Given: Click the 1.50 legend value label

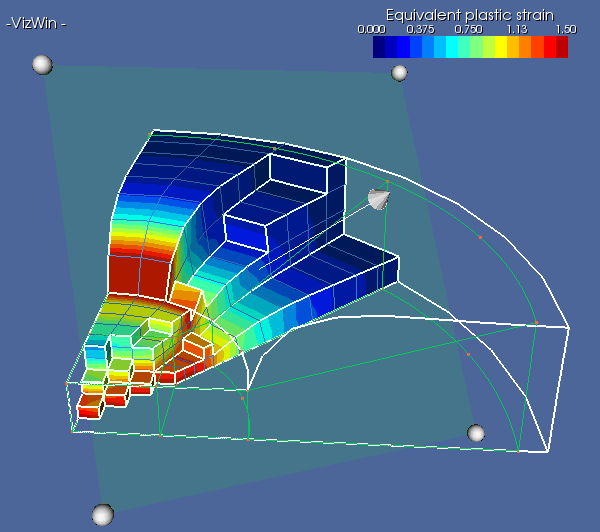Looking at the screenshot, I should point(566,29).
